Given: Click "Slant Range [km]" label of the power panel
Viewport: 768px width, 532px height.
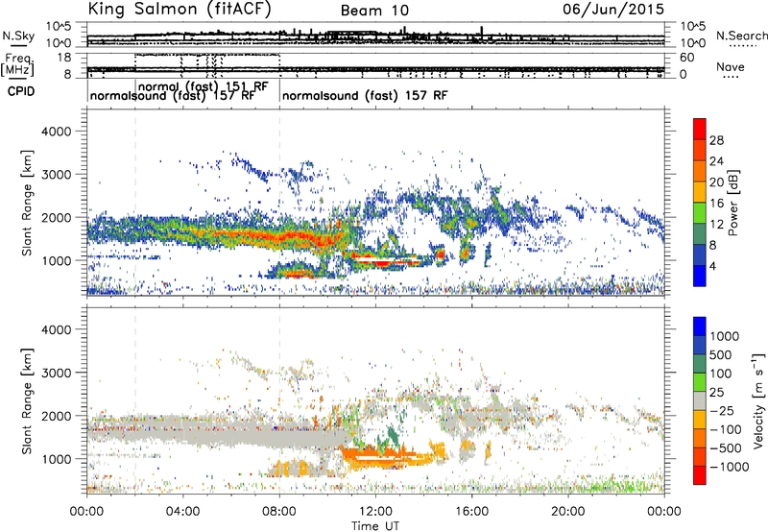Looking at the screenshot, I should [x=27, y=203].
